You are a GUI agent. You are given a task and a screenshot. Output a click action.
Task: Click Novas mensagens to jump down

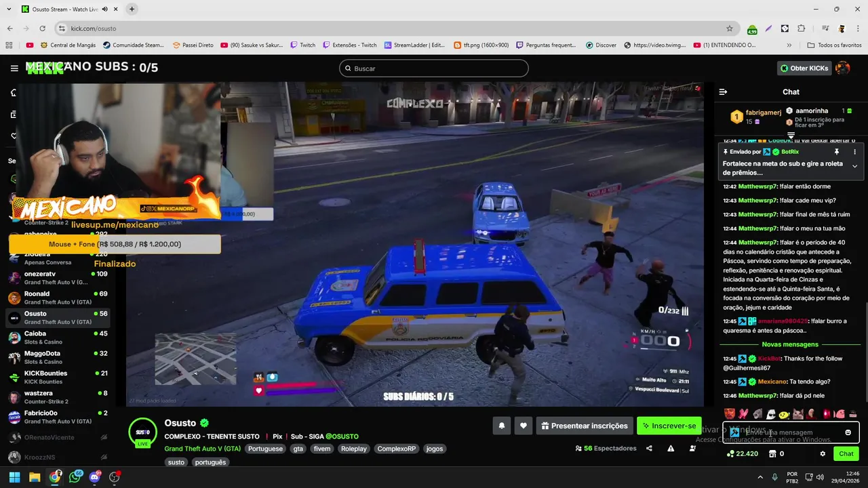pos(790,344)
